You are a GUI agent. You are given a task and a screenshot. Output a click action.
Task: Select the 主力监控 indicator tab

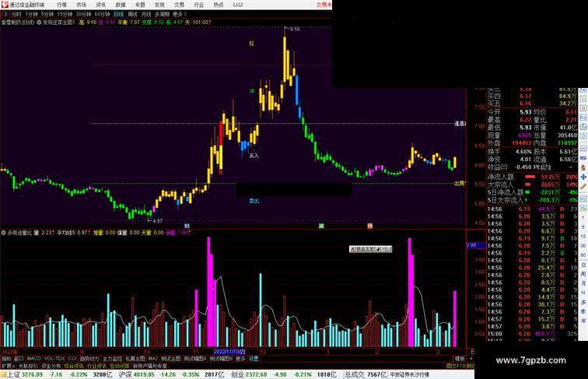point(112,359)
